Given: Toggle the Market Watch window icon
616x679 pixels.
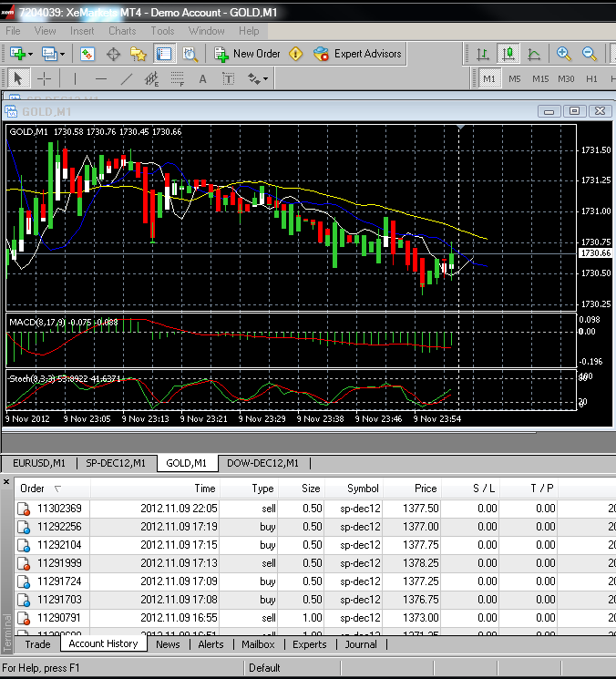Looking at the screenshot, I should pos(87,54).
